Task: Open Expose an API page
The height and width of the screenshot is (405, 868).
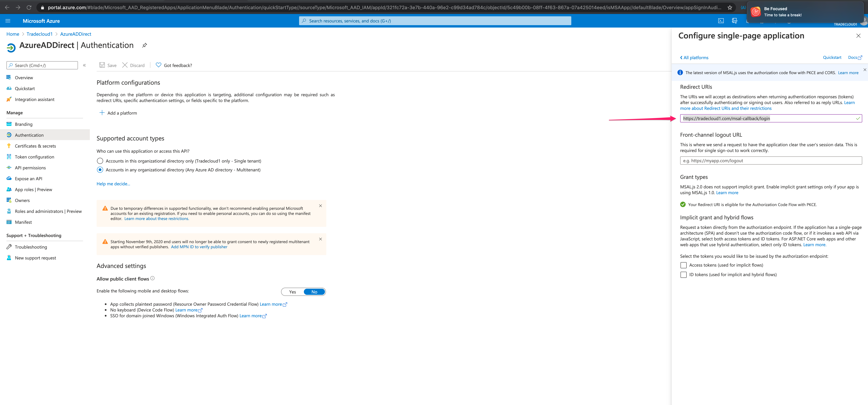Action: tap(28, 178)
